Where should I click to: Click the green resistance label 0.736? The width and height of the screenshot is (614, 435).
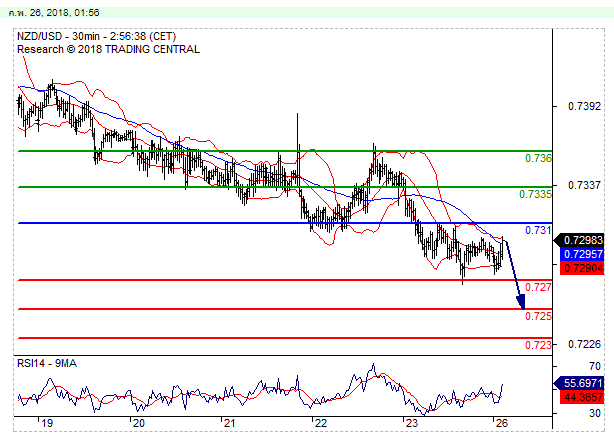pyautogui.click(x=538, y=158)
